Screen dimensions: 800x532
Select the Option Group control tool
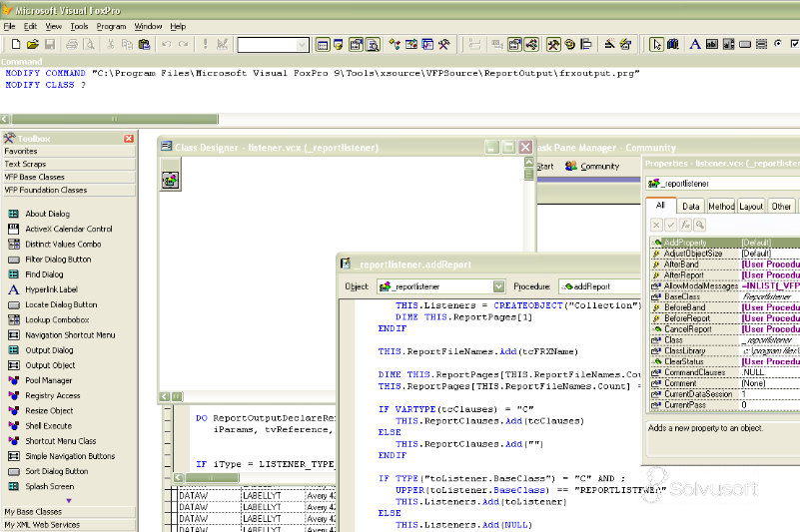point(778,44)
